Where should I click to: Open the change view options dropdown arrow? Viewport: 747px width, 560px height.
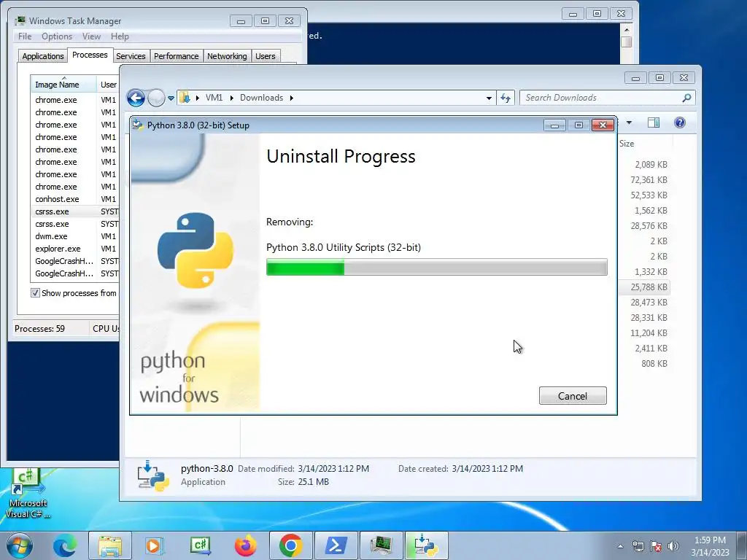click(x=629, y=122)
